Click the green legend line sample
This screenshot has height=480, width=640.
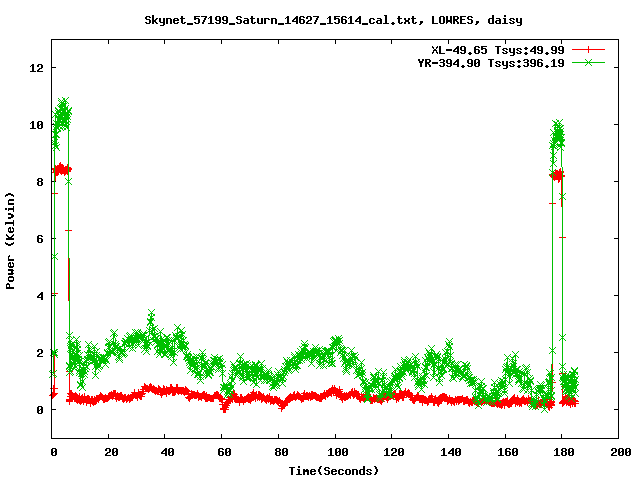[x=588, y=62]
